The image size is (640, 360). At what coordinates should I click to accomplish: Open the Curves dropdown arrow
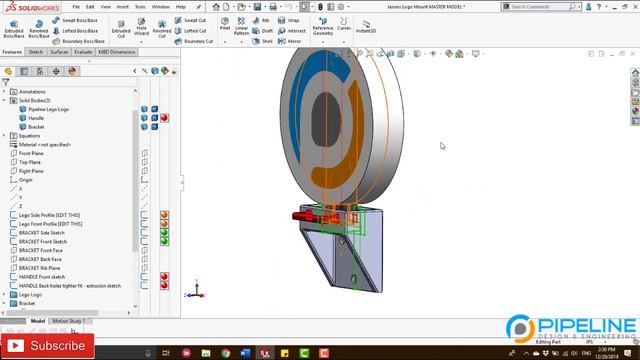tap(344, 42)
